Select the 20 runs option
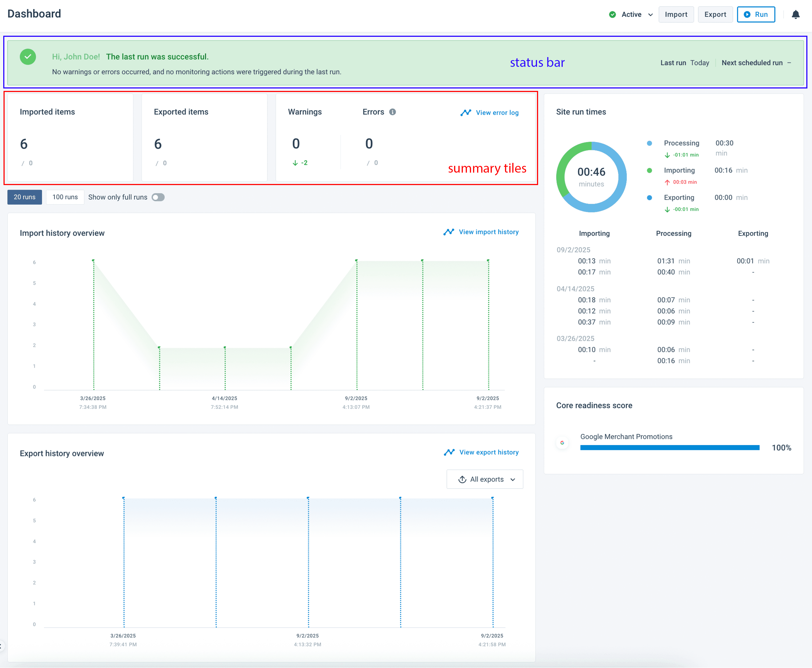812x668 pixels. click(25, 197)
